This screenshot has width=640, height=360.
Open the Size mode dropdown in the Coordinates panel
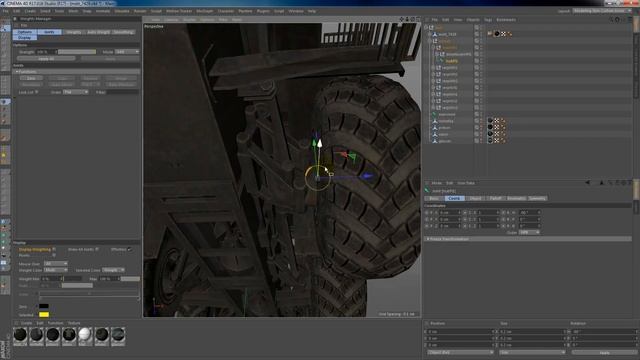[531, 352]
